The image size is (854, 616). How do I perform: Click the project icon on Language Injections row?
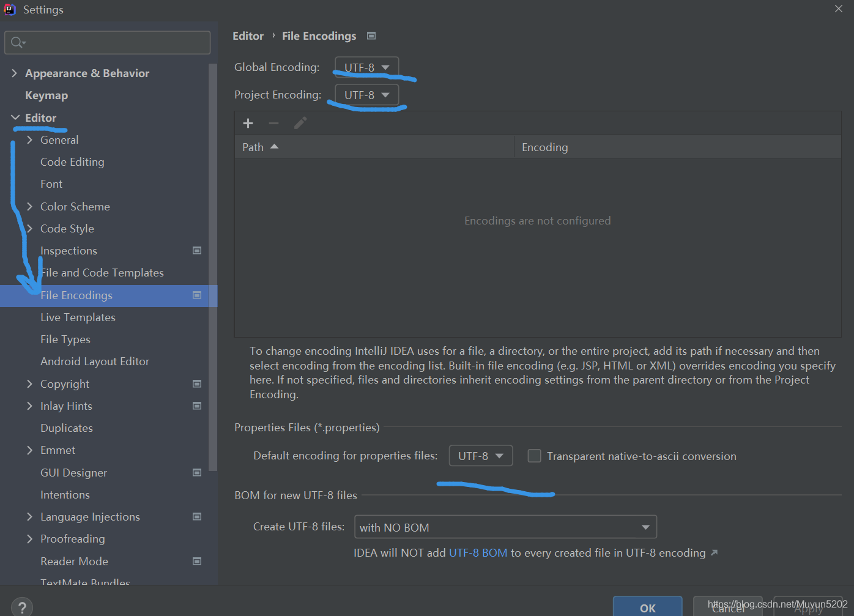coord(197,516)
